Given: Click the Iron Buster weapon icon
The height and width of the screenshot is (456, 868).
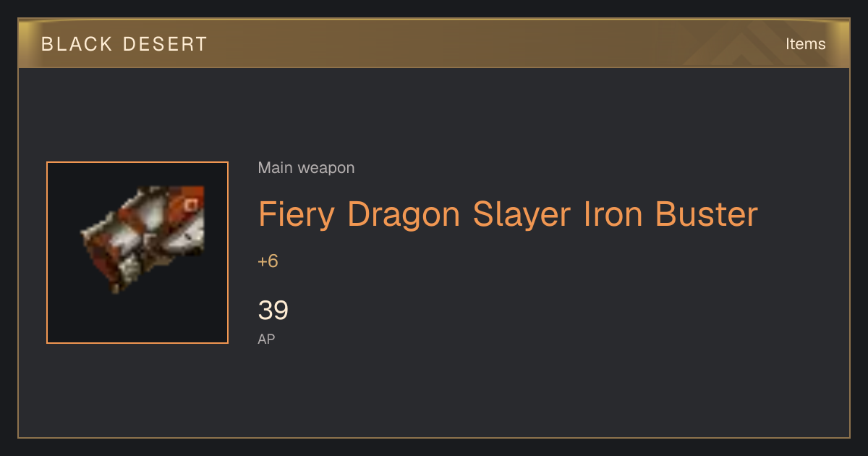Looking at the screenshot, I should [142, 239].
